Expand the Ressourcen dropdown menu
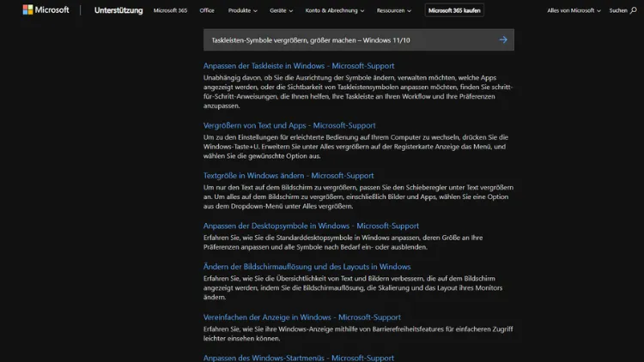The width and height of the screenshot is (644, 362). (x=393, y=10)
